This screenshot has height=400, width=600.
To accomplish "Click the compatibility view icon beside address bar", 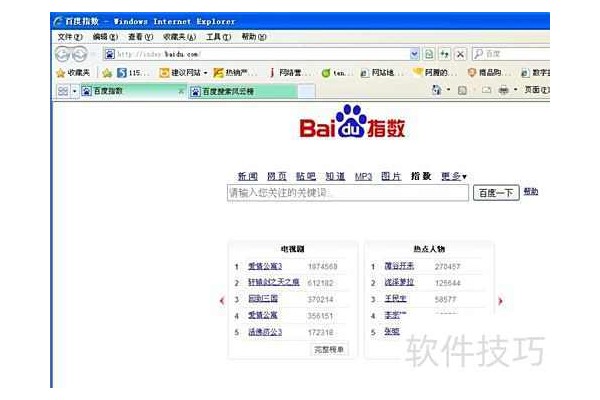I will tap(429, 54).
